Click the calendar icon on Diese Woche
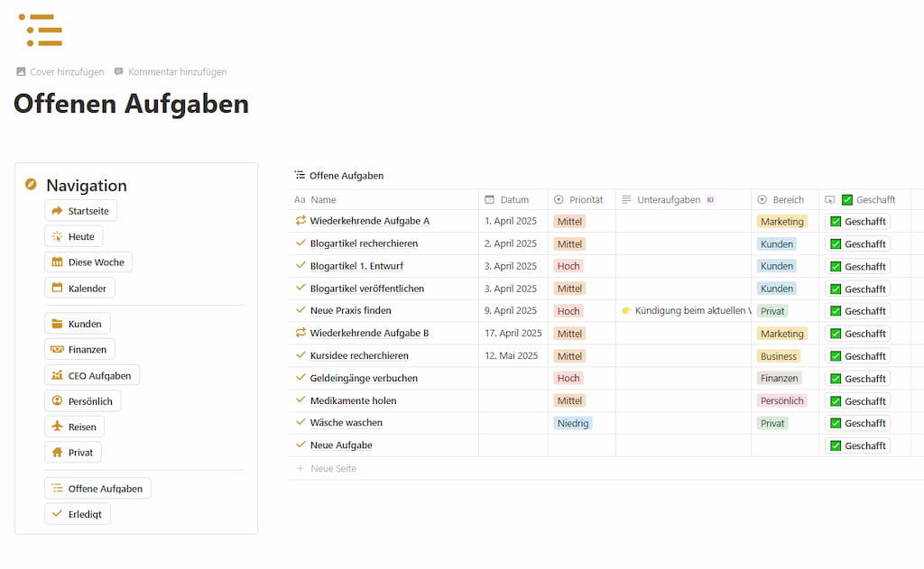The image size is (924, 569). tap(57, 262)
